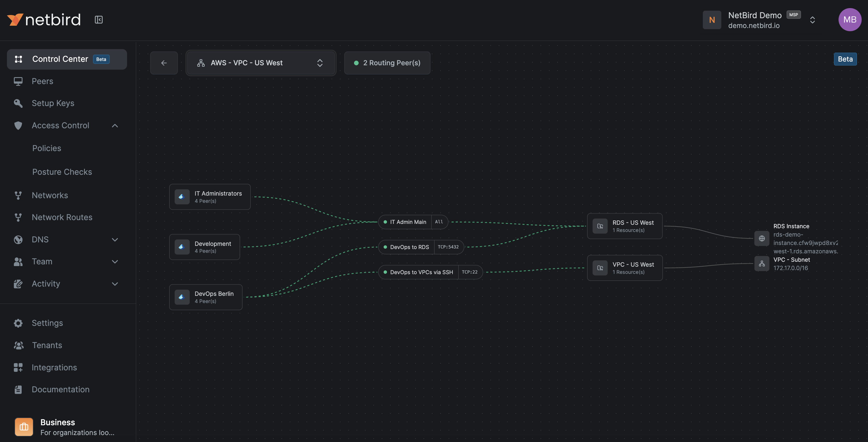Click the NetBird logo

coord(44,19)
